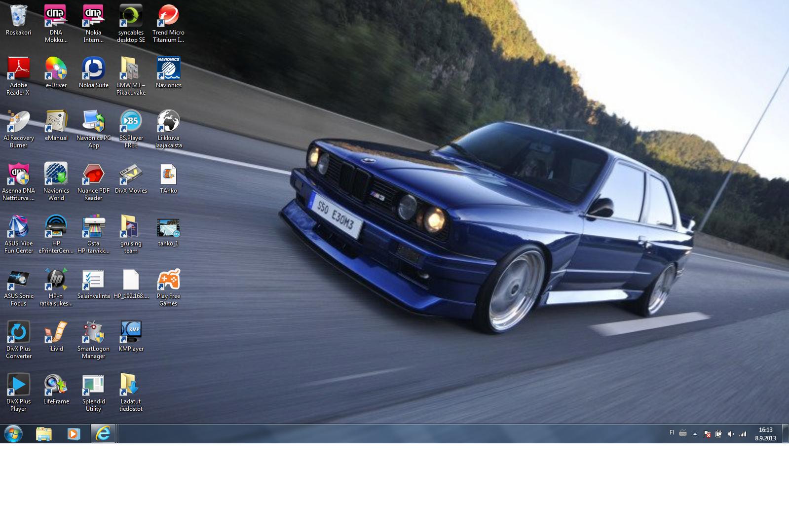789x532 pixels.
Task: Launch Windows Media Player from taskbar
Action: pos(74,434)
